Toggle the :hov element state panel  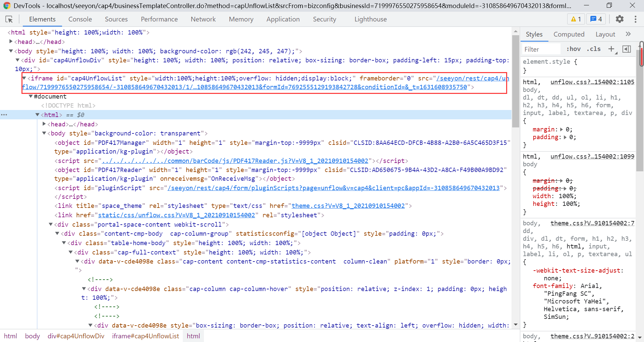click(x=573, y=49)
